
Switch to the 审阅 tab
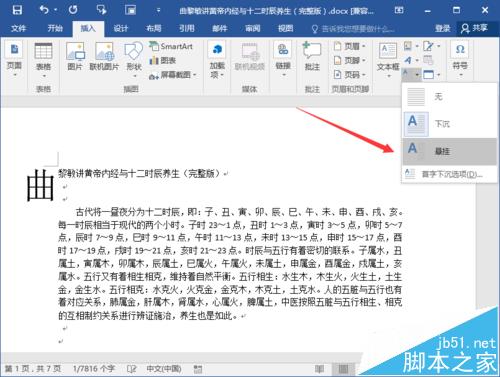(253, 28)
